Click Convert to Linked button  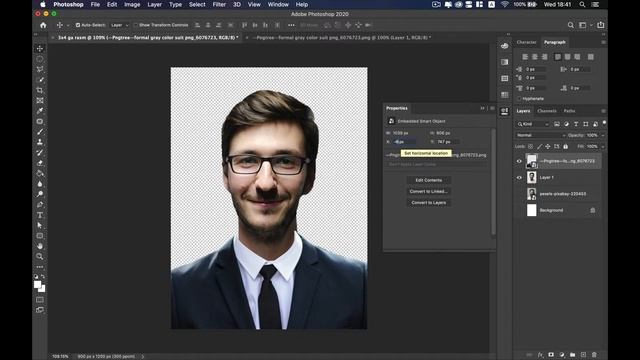point(429,191)
